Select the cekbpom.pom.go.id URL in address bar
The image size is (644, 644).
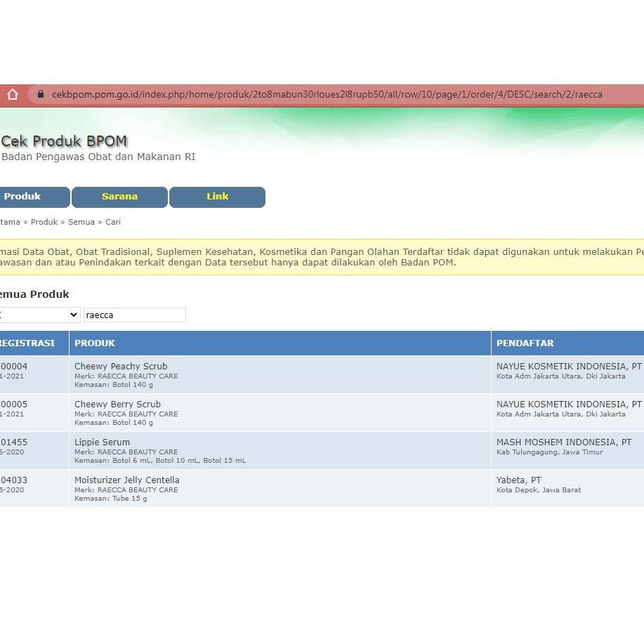[327, 95]
